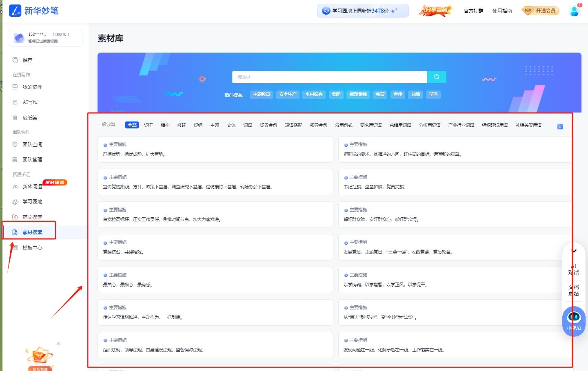Select hot search tag 党建
Image resolution: width=588 pixels, height=371 pixels.
click(336, 94)
